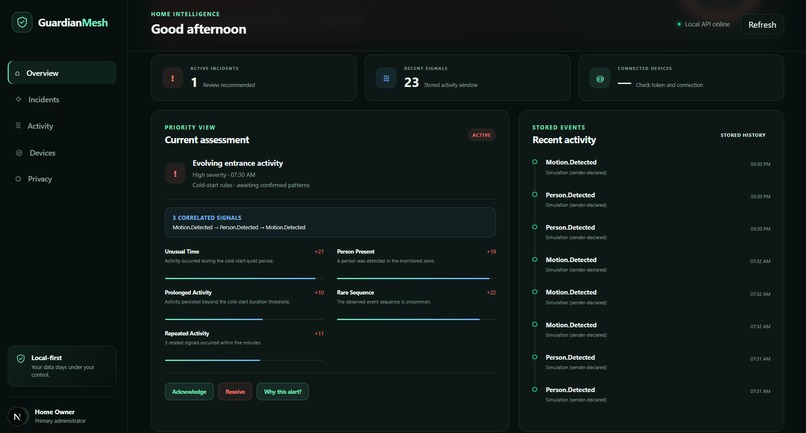Click the +27 score value

click(x=319, y=252)
